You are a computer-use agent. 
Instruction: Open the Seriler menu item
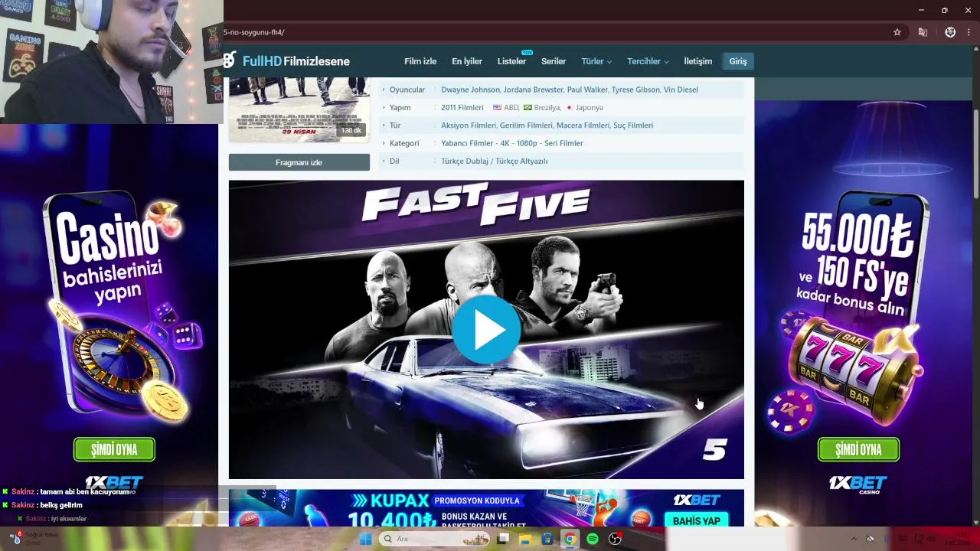coord(554,61)
